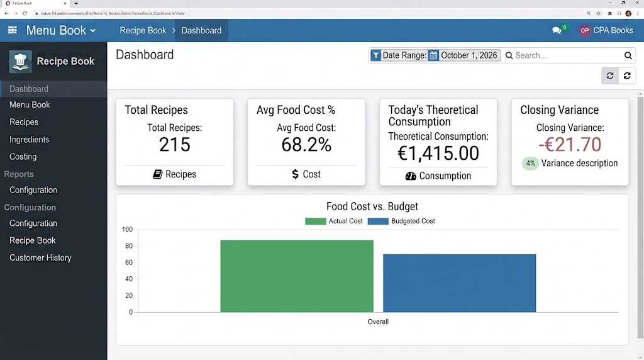This screenshot has height=360, width=644.
Task: Click the white-background refresh icon button
Action: [x=627, y=76]
